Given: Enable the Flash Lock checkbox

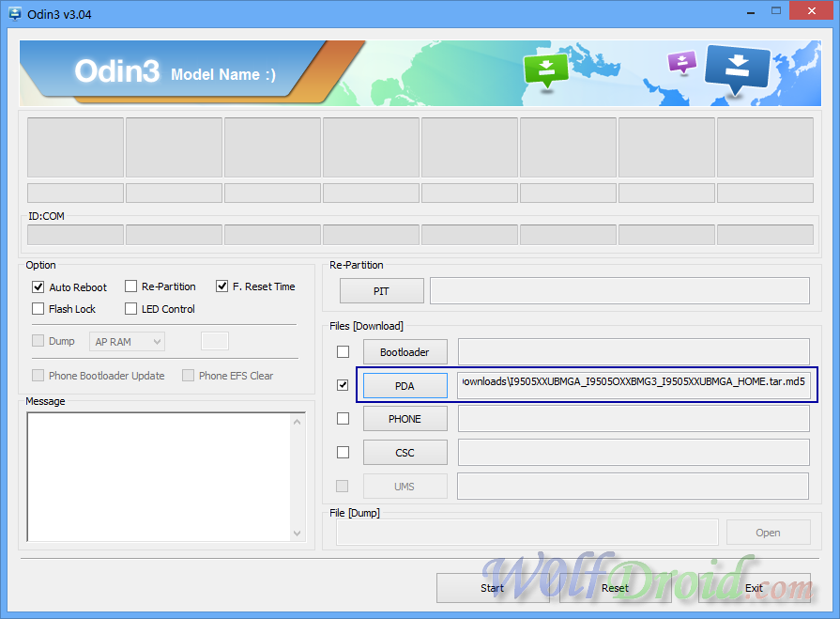Looking at the screenshot, I should [38, 309].
